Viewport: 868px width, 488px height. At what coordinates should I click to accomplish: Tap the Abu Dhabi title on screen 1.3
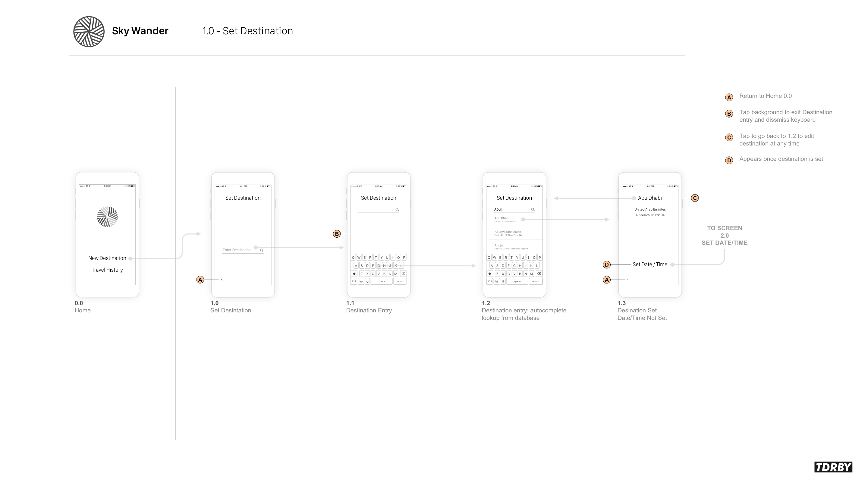[650, 198]
